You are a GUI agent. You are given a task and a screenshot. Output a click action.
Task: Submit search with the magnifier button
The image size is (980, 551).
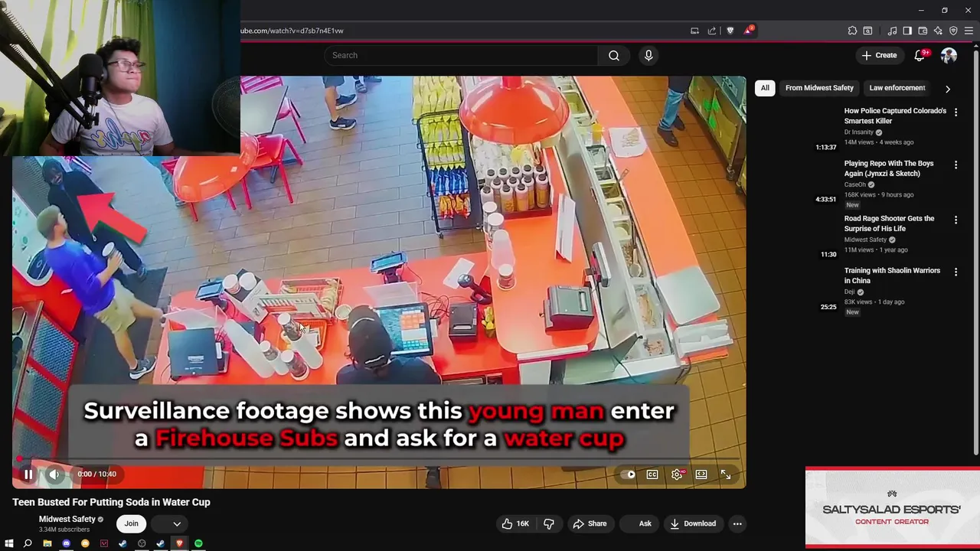614,55
